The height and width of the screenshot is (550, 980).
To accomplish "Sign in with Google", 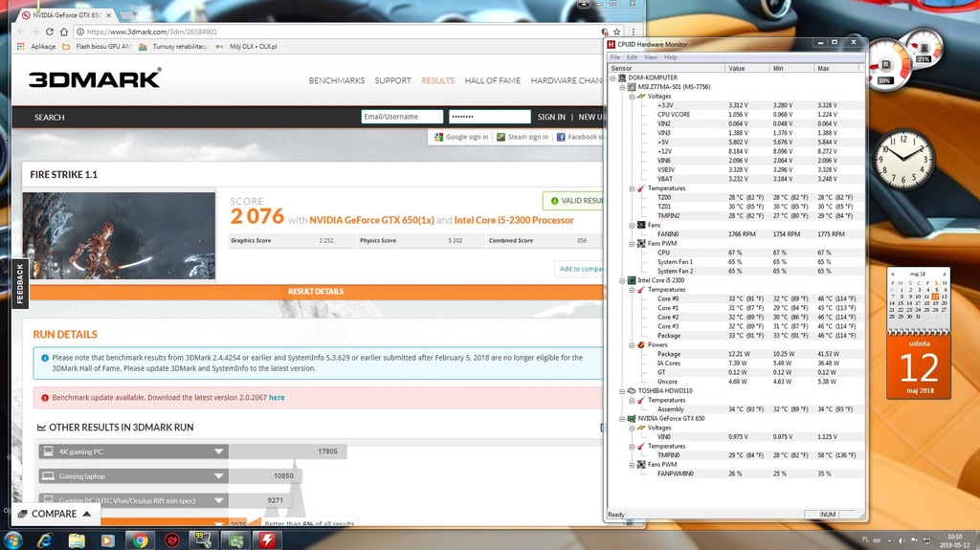I will tap(461, 137).
